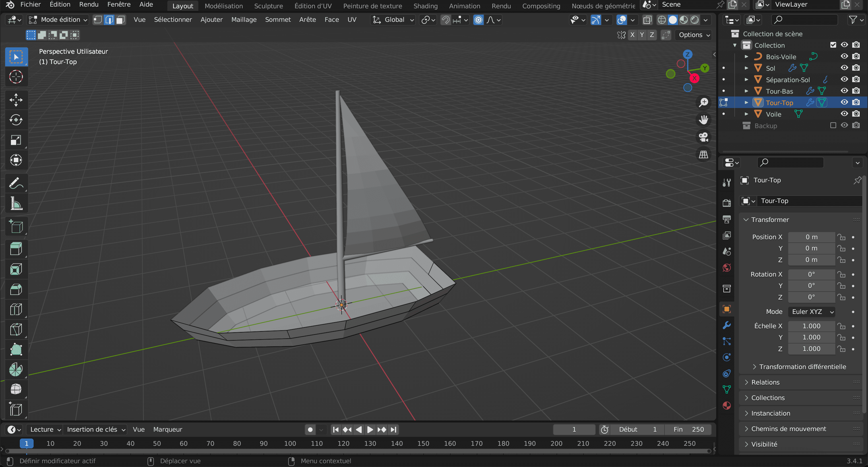Open the Maillage menu
The image size is (868, 467).
point(244,20)
